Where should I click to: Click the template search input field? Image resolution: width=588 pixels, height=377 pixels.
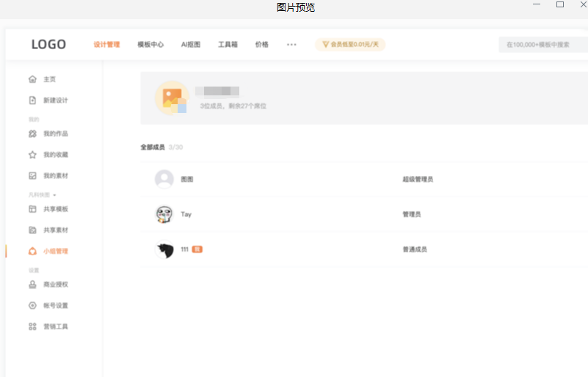point(542,45)
